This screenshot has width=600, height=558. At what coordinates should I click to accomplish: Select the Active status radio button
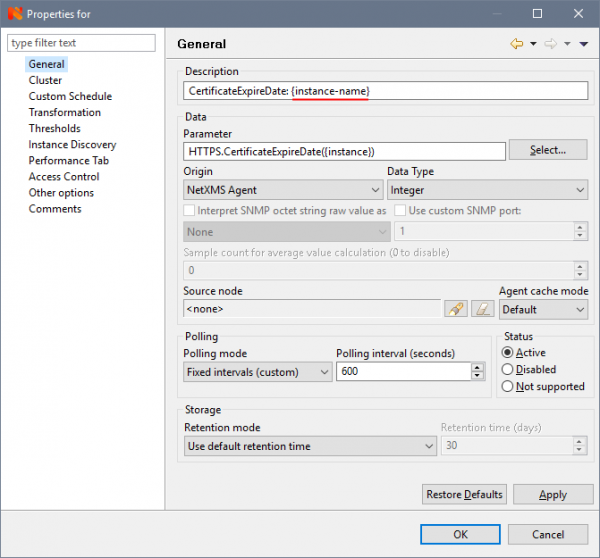click(508, 353)
